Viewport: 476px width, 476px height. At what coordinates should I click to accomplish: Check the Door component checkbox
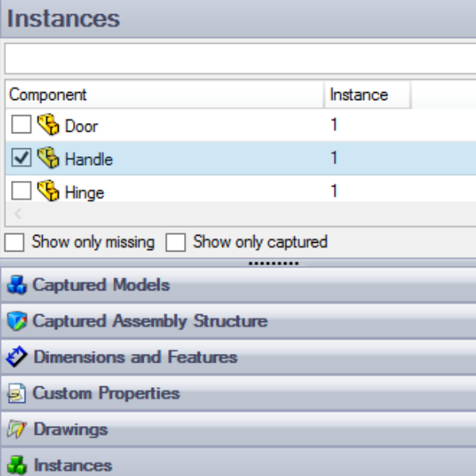(21, 125)
